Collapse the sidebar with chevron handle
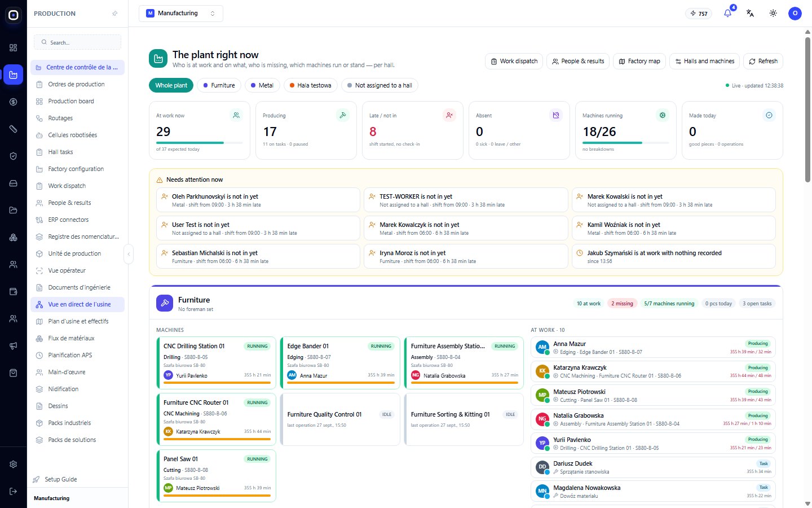Screen dimensions: 812x508 click(129, 254)
